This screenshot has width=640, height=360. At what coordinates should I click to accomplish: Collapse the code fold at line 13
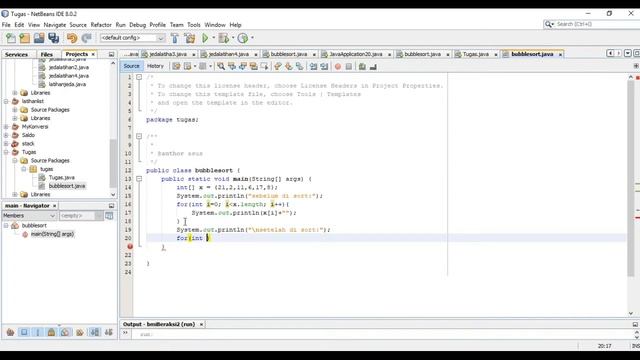[139, 179]
